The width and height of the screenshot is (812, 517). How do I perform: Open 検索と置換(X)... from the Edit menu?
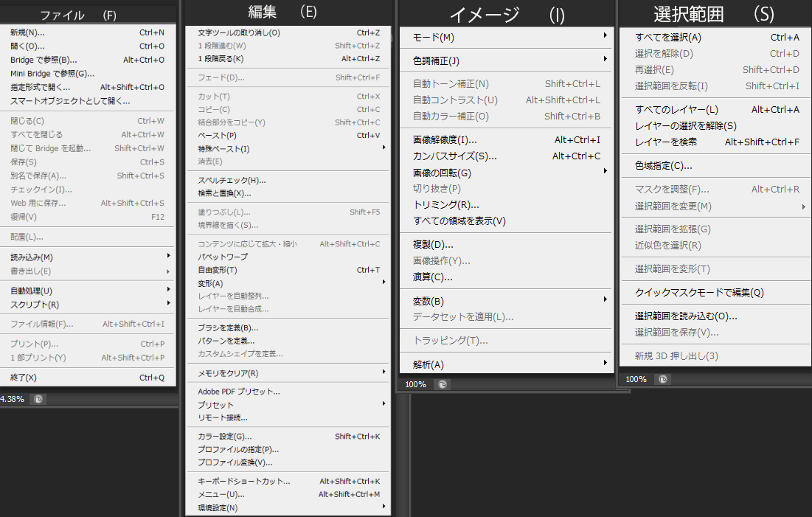tap(288, 193)
